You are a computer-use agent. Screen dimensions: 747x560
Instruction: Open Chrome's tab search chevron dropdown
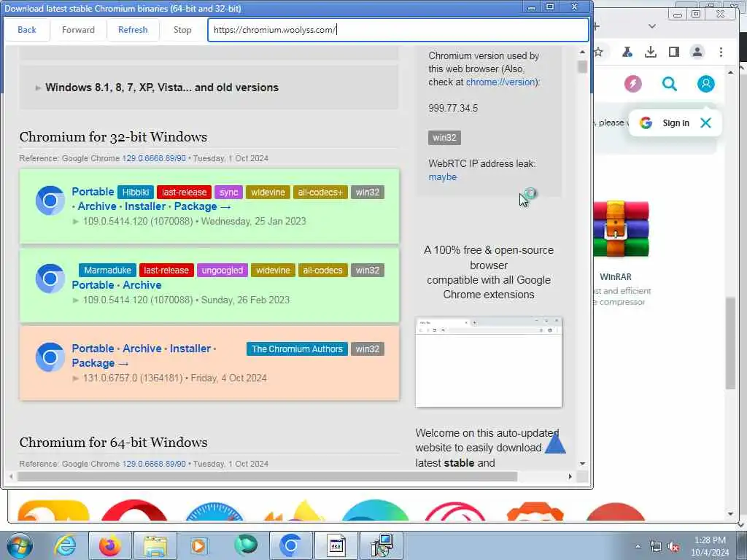652,26
